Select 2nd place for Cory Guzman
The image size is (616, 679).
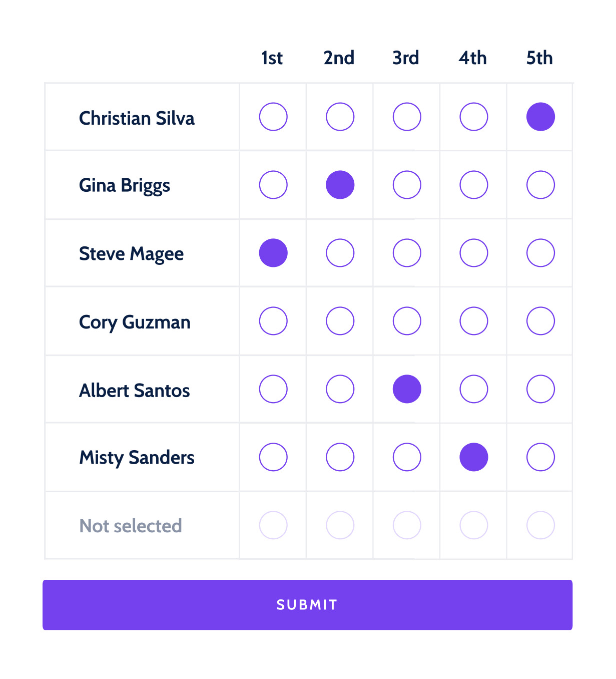(340, 321)
